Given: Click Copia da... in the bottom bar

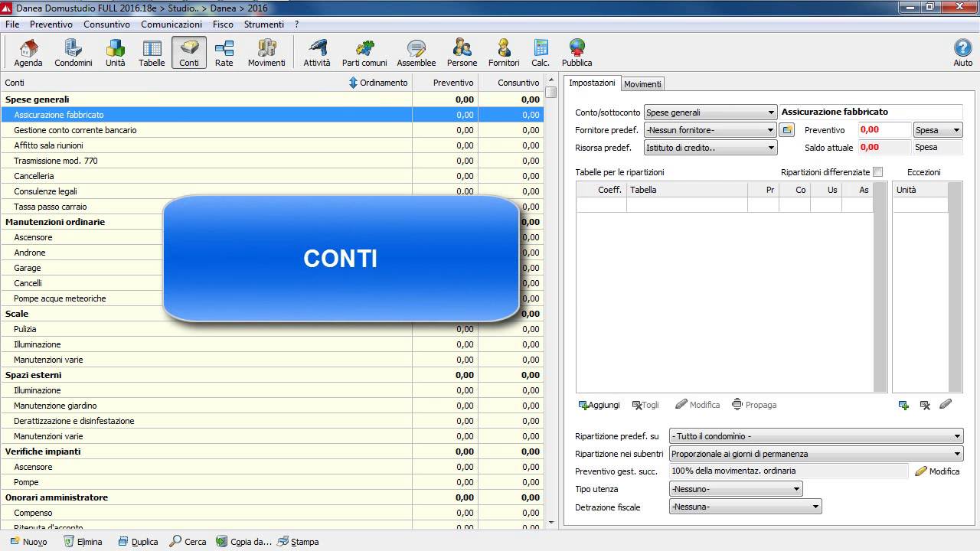Looking at the screenshot, I should coord(244,542).
